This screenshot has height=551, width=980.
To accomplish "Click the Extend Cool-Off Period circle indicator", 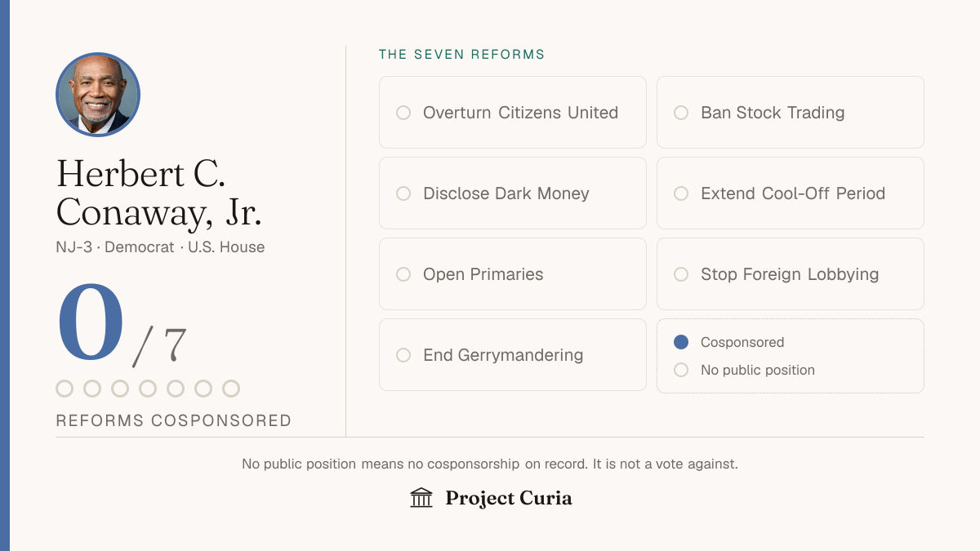I will point(681,193).
